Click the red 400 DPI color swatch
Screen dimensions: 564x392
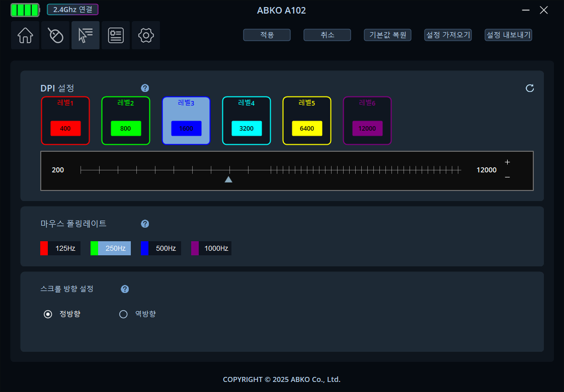pos(65,128)
